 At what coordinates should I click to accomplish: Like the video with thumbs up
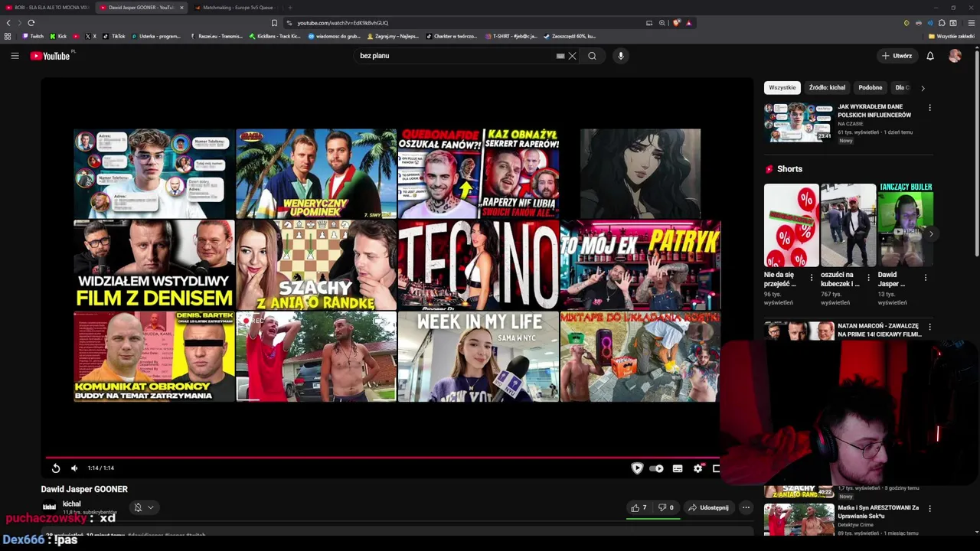tap(639, 507)
